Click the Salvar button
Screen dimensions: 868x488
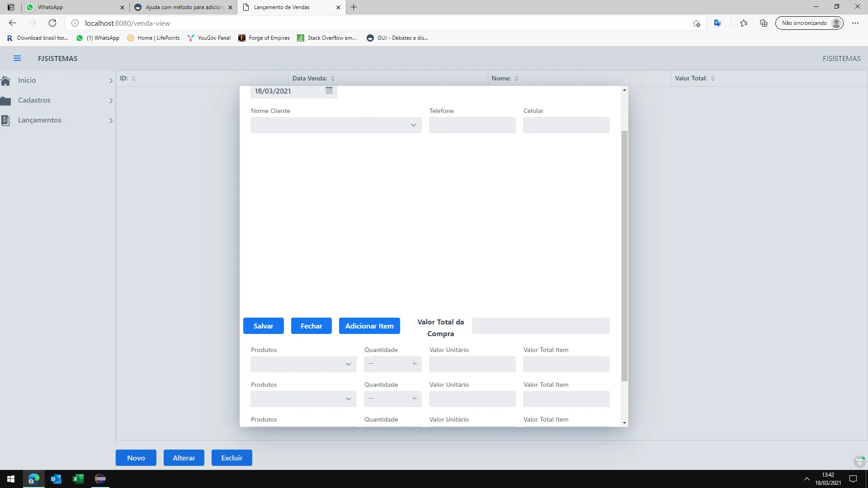(x=263, y=326)
